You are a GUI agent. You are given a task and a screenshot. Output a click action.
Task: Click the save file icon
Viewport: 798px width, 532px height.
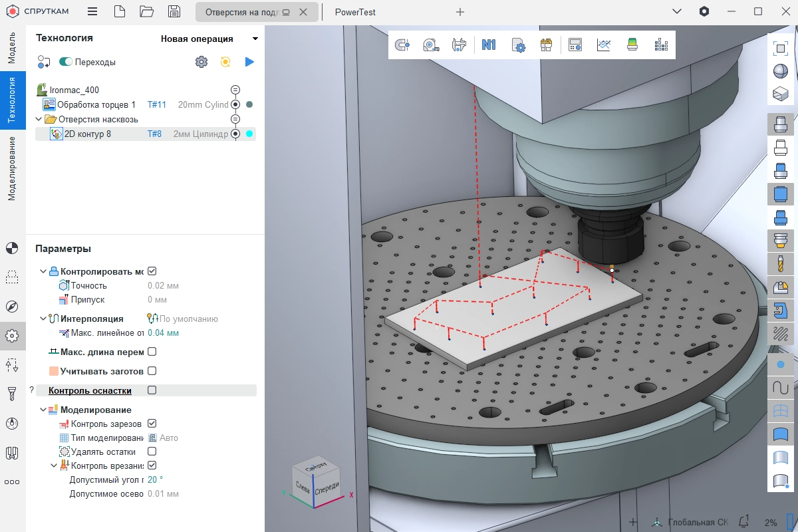pos(174,11)
